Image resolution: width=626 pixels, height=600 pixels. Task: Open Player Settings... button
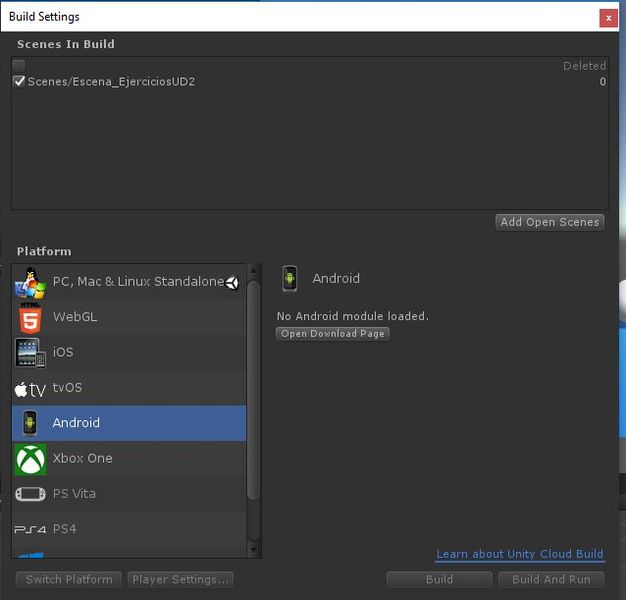180,580
